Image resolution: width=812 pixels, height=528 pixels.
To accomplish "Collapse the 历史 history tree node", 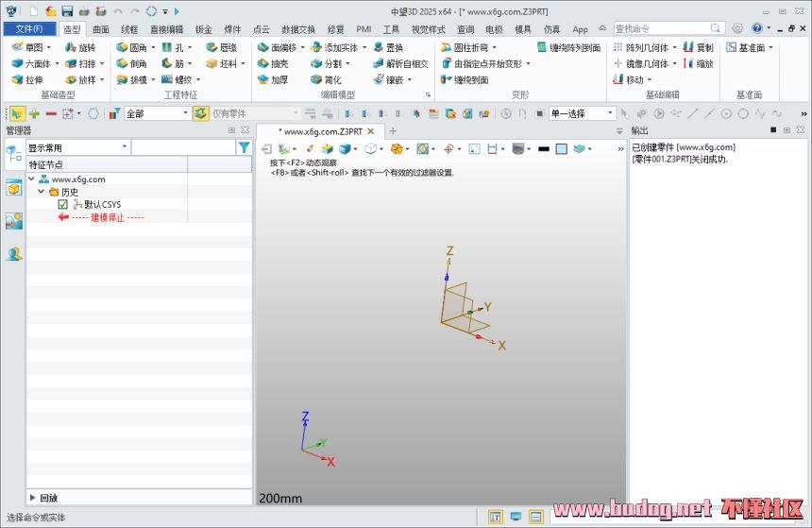I will 42,192.
